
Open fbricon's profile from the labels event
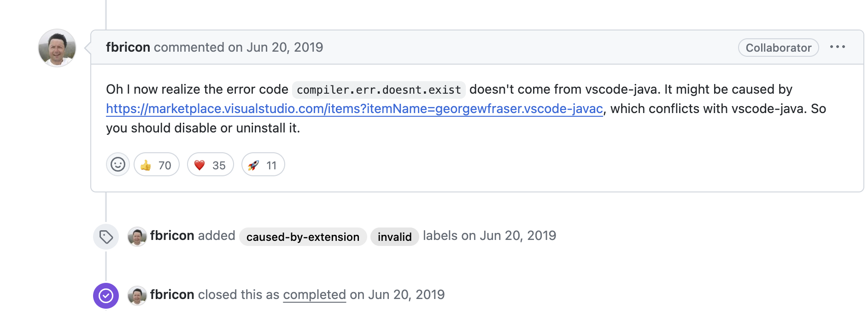point(172,236)
